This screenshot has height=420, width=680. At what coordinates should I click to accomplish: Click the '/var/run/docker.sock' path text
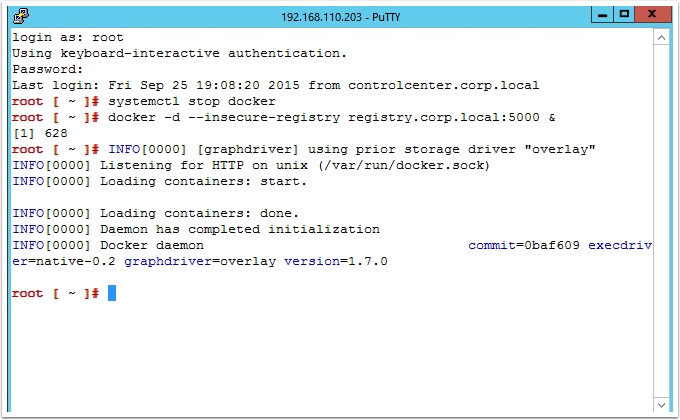click(x=404, y=165)
